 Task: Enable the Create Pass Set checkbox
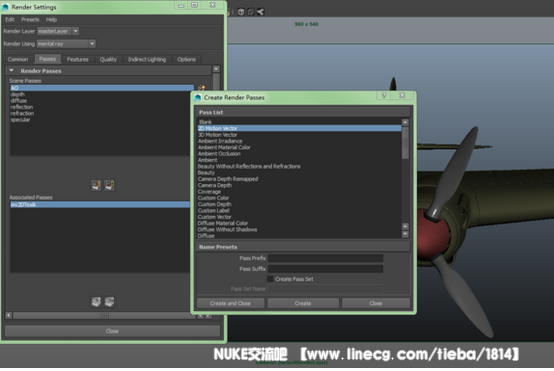[270, 279]
